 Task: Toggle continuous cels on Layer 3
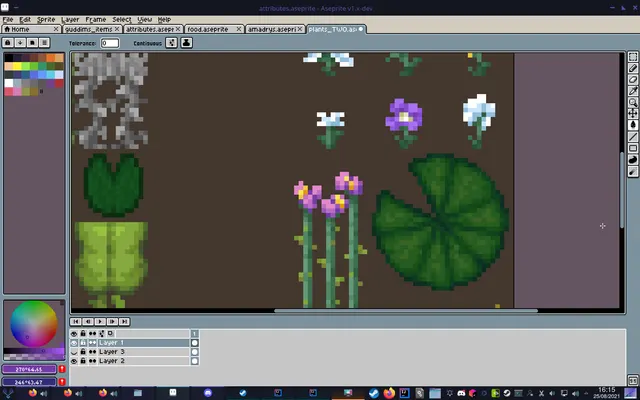coord(93,352)
